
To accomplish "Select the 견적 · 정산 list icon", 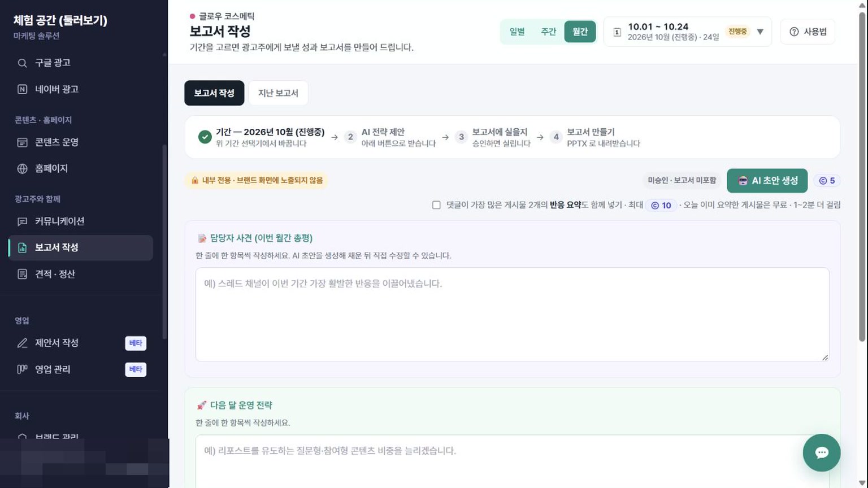I will [22, 274].
